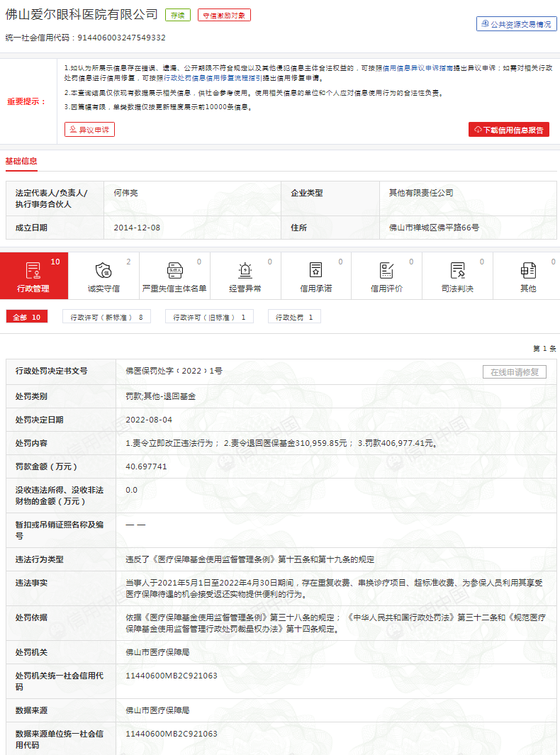Click the fine amount 40.697741
The height and width of the screenshot is (755, 560).
pos(146,466)
